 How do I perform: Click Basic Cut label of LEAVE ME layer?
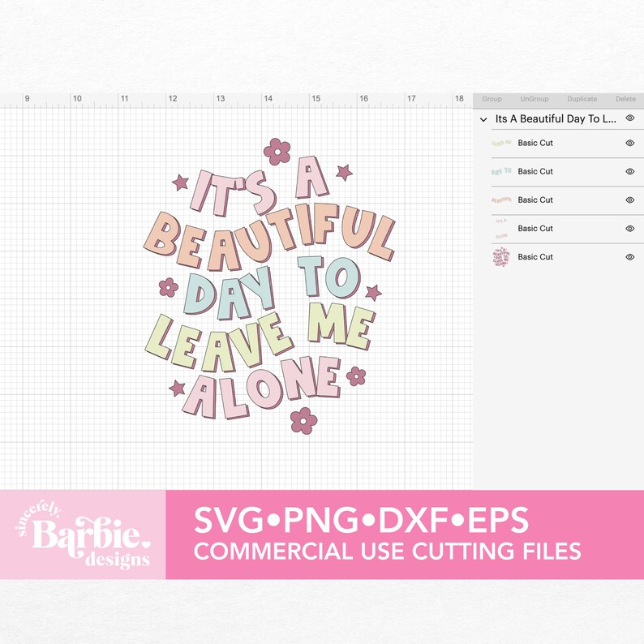[535, 143]
